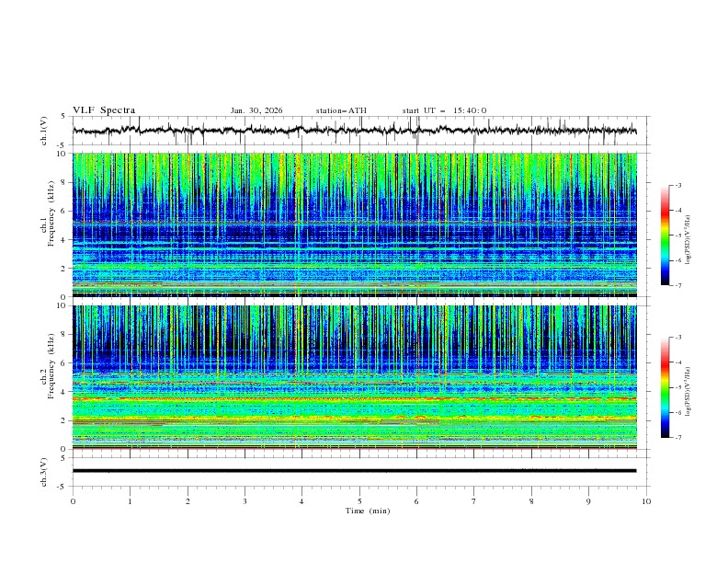Click the ch.1 color bar log(PSD) label
Image resolution: width=728 pixels, height=563 pixels.
click(688, 239)
